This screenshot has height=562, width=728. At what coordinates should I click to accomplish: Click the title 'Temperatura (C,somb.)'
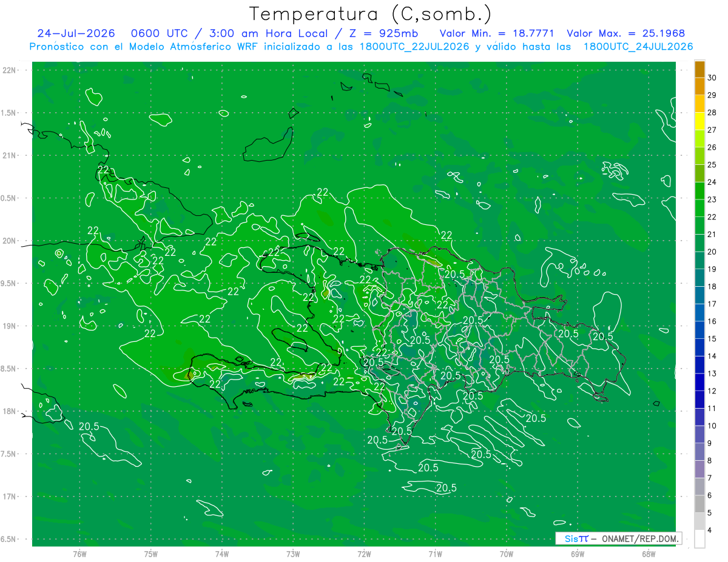tap(371, 14)
